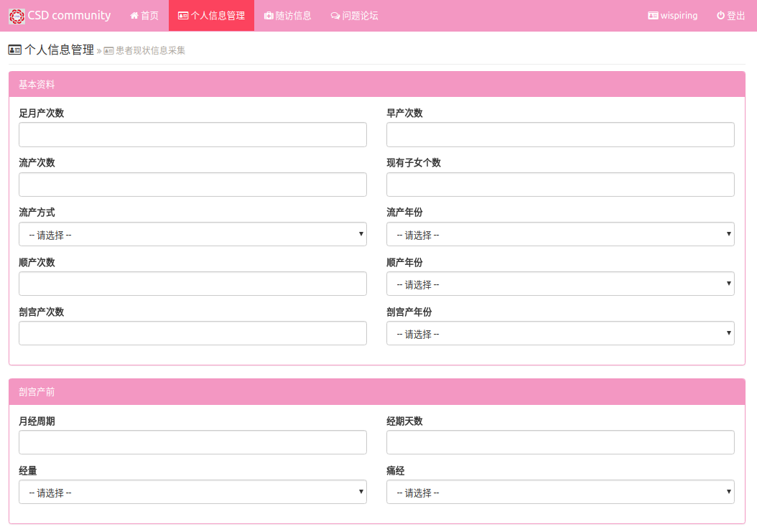This screenshot has height=532, width=757.
Task: Open the 痛经 dropdown
Action: 560,492
